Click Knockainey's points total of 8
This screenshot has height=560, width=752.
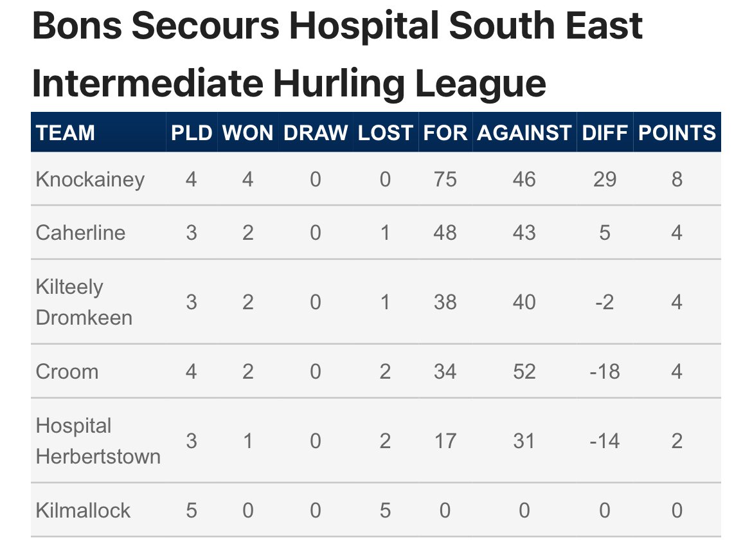click(x=677, y=179)
